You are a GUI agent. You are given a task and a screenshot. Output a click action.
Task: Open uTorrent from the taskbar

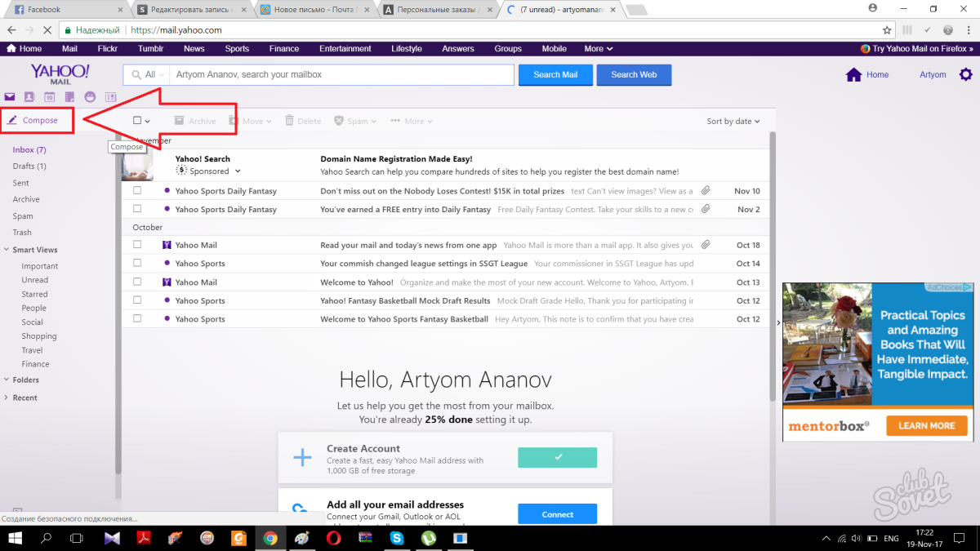click(429, 539)
